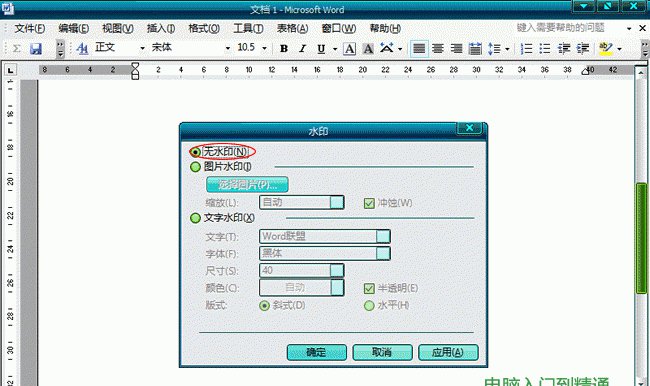Align text right
This screenshot has height=386, width=650.
point(456,49)
